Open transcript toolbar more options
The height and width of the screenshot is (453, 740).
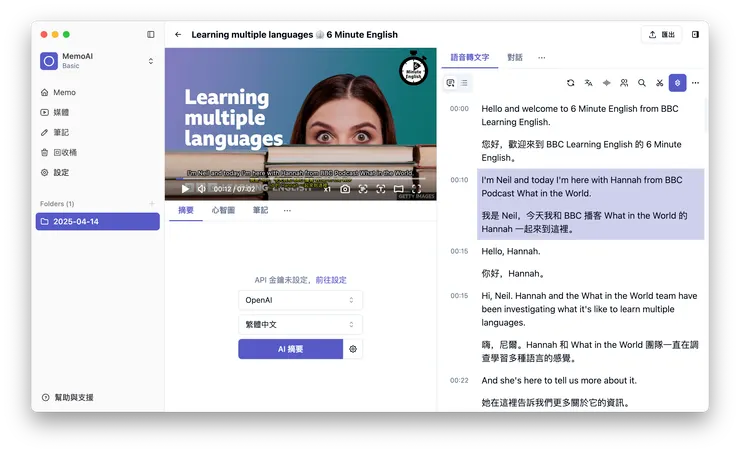coord(695,83)
